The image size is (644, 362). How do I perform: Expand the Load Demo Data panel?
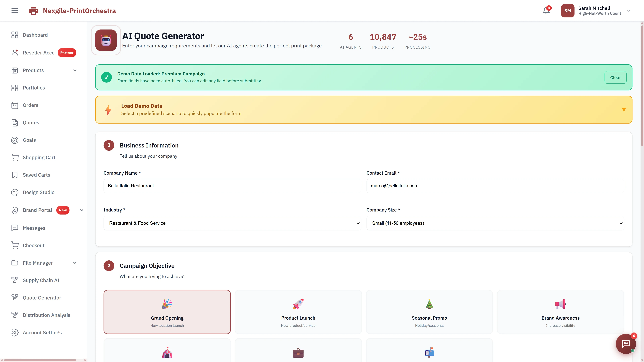624,110
